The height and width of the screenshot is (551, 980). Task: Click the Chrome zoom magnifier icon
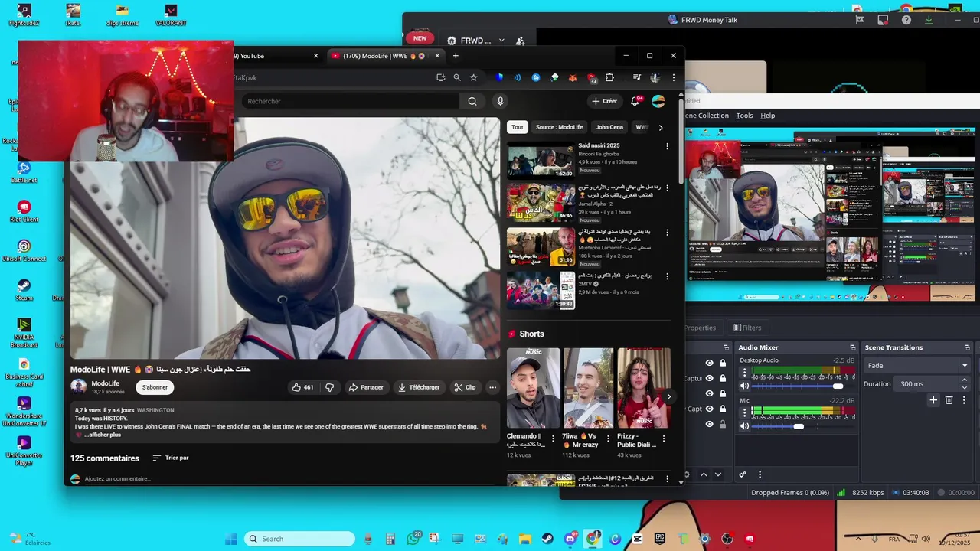457,77
